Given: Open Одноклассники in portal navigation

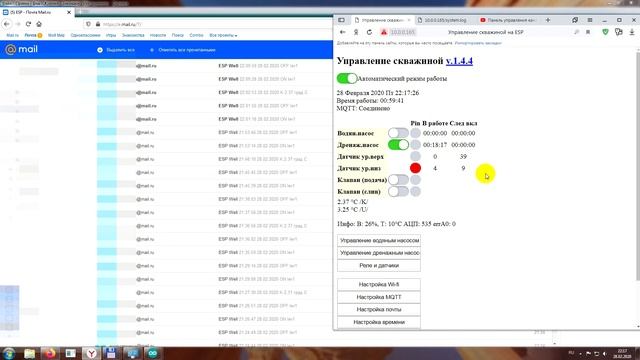Looking at the screenshot, I should click(x=85, y=36).
